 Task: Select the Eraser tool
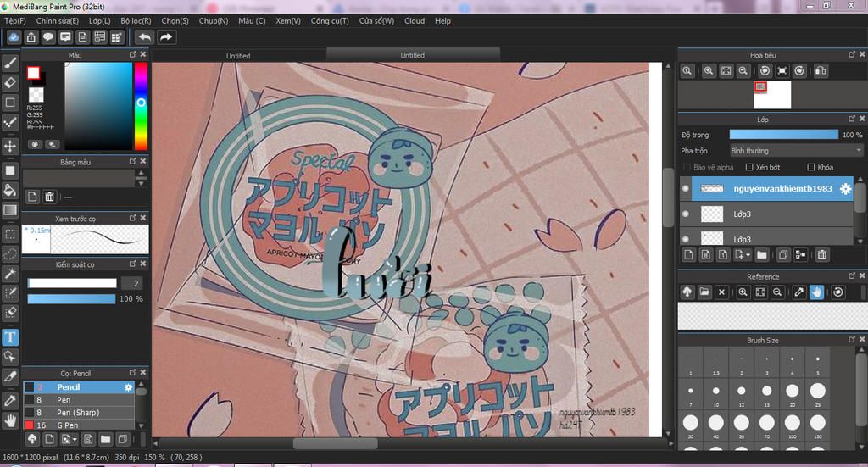pyautogui.click(x=10, y=83)
